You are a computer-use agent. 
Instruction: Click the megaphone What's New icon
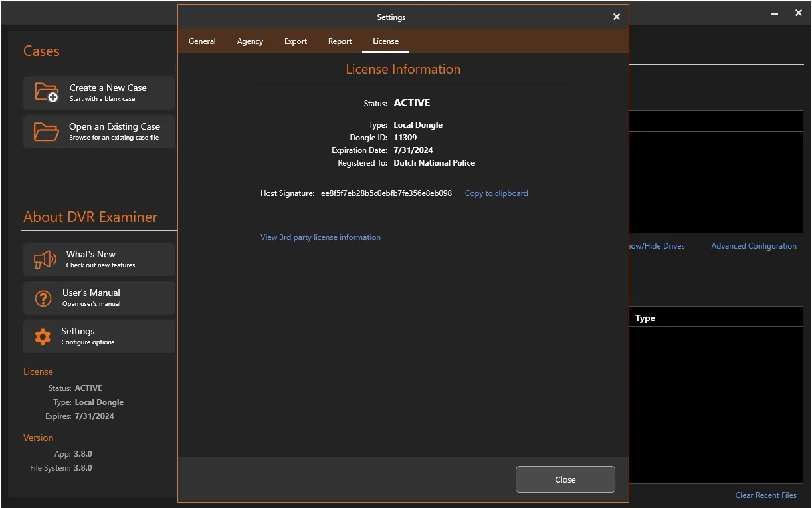[x=45, y=259]
